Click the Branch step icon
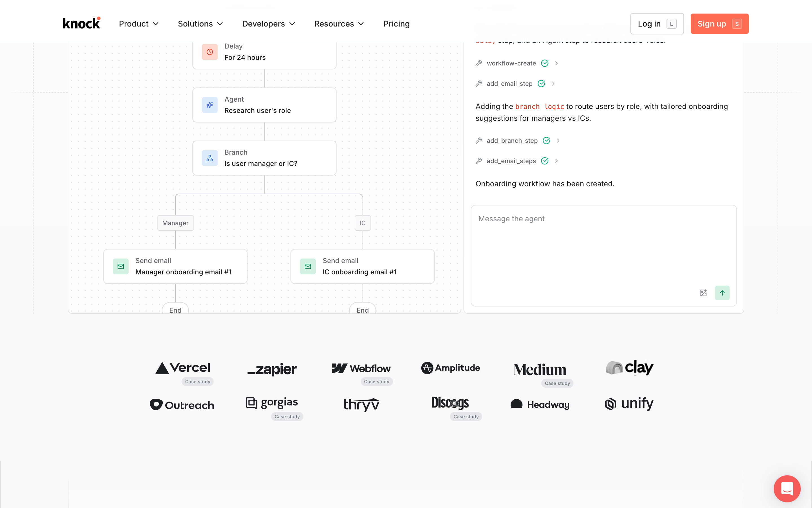 [x=210, y=158]
